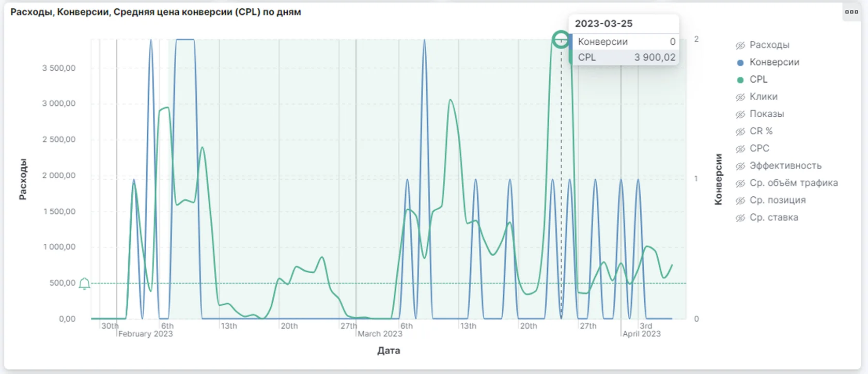Click the crossed-eye icon next to Эффективность
This screenshot has width=868, height=374.
click(x=740, y=166)
